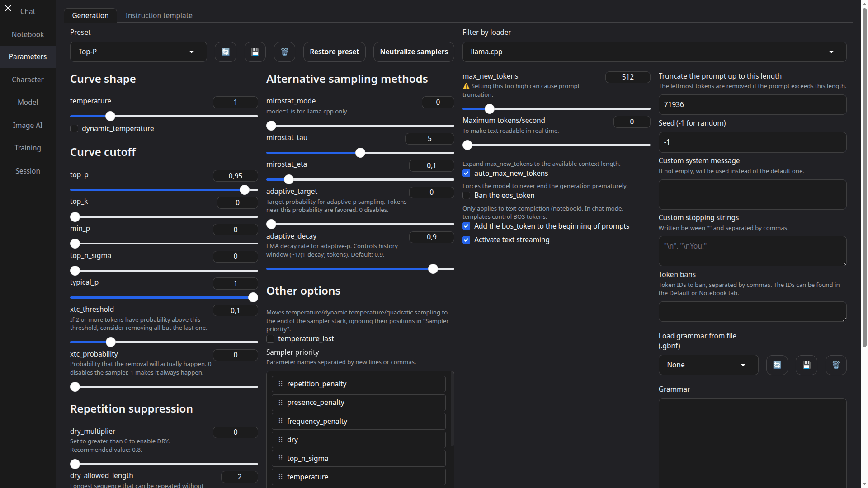The height and width of the screenshot is (488, 868).
Task: Uncheck auto_max_new_tokens
Action: tap(467, 174)
